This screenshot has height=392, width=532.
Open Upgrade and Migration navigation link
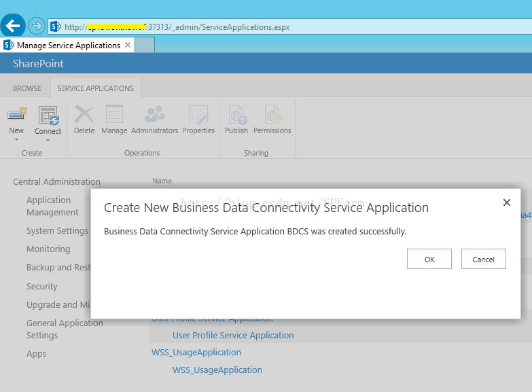click(x=58, y=304)
